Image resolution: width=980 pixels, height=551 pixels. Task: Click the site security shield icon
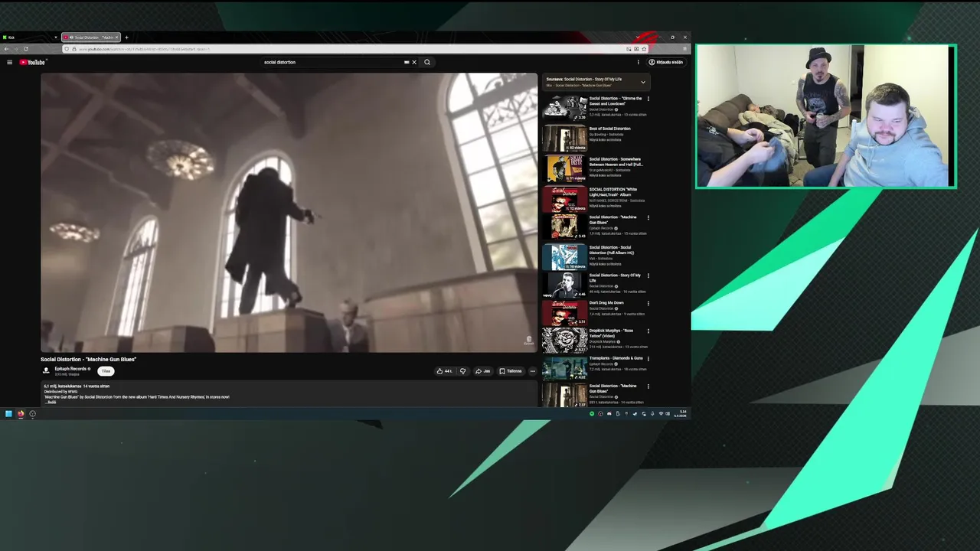(66, 49)
